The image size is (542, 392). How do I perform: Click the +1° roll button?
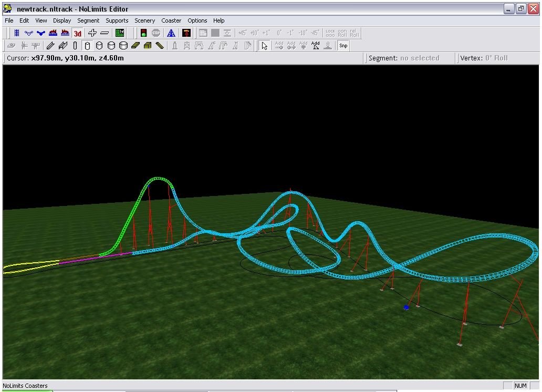(266, 33)
